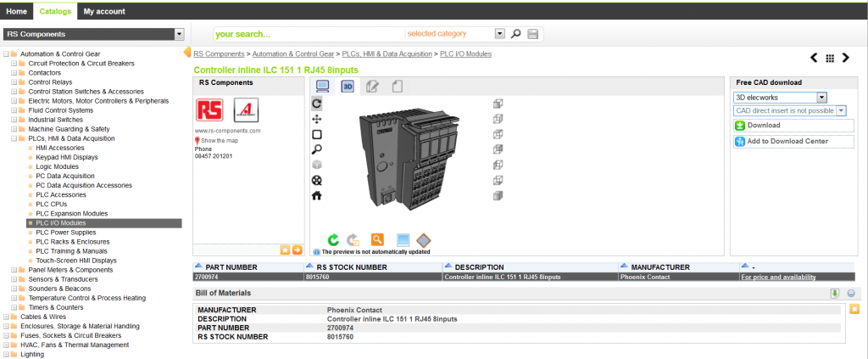The image size is (868, 359).
Task: Click the star icon in supplier panel
Action: [x=285, y=250]
